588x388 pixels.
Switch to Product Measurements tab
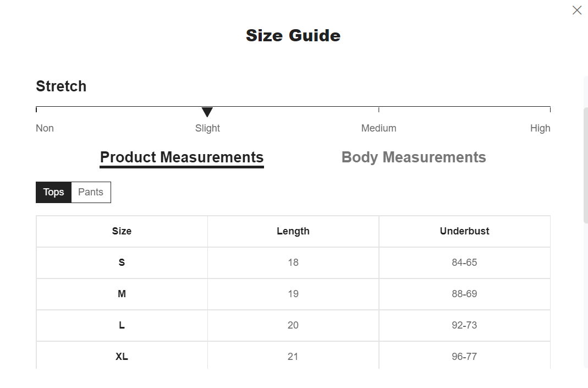click(182, 157)
